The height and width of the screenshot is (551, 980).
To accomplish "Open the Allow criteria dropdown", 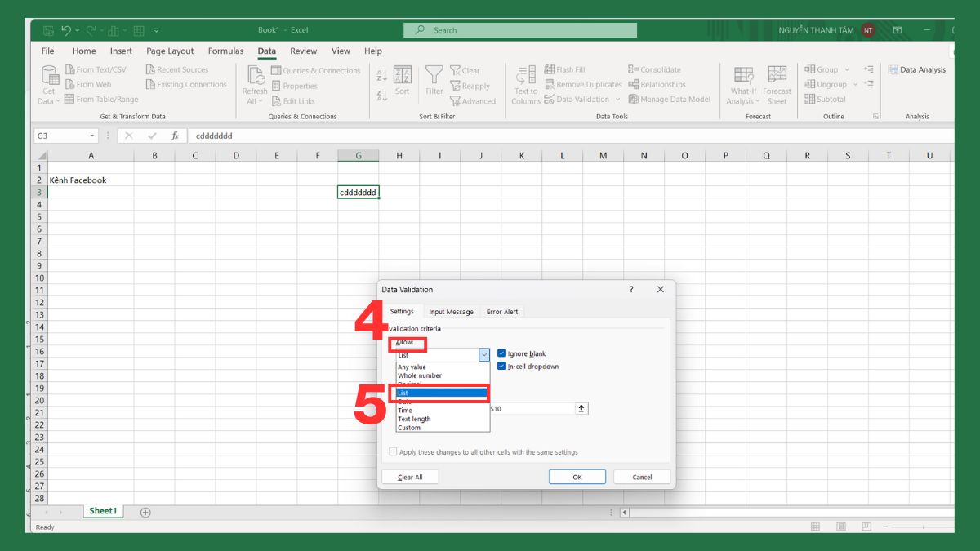I will pos(483,354).
